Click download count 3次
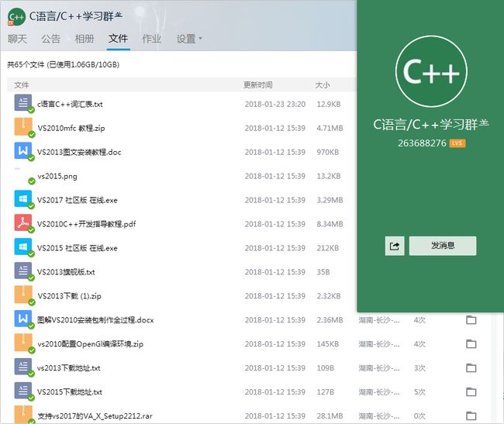504x424 pixels. coord(419,368)
